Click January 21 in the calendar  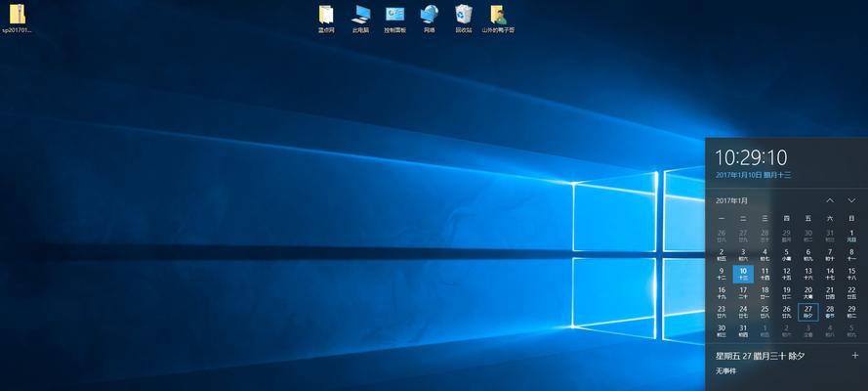830,293
